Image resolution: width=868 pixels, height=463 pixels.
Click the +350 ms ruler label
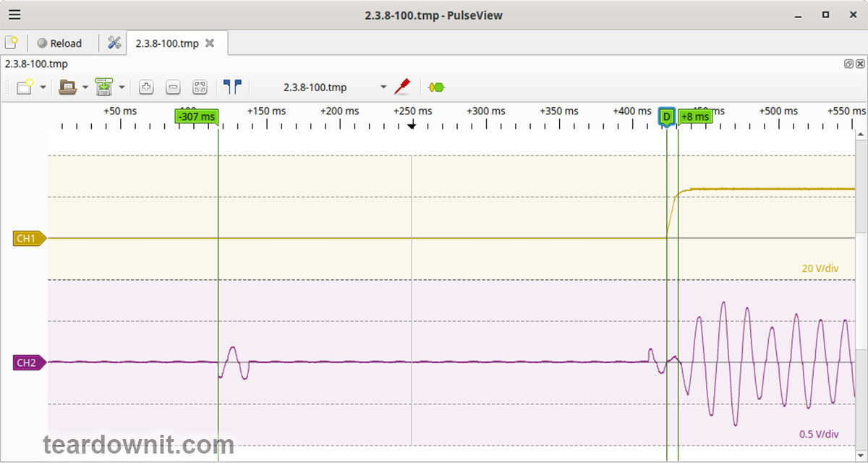point(559,111)
